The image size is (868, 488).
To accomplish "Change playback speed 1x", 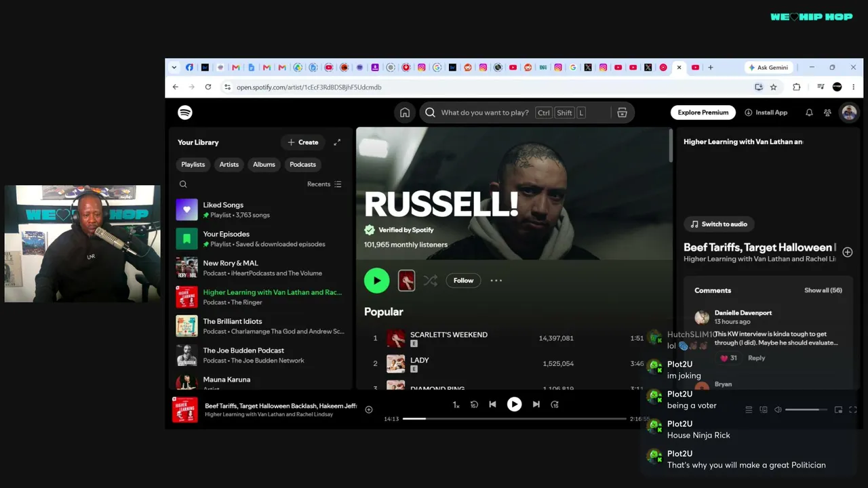I will coord(456,405).
